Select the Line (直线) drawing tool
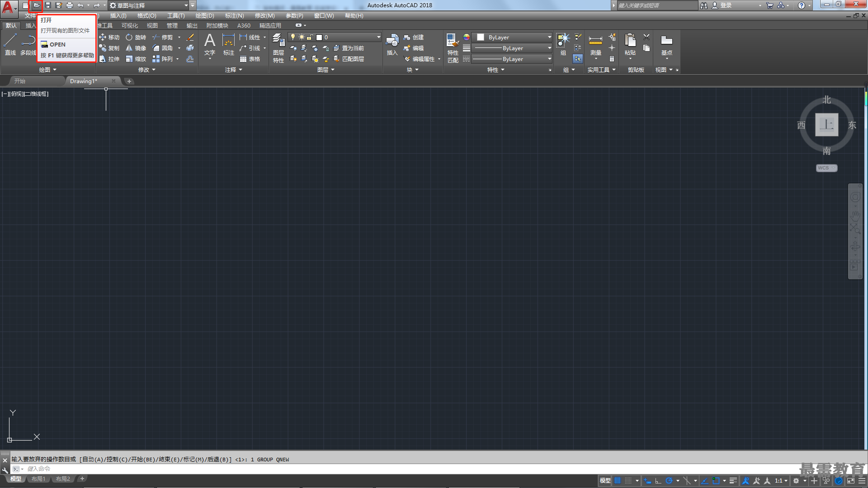The image size is (868, 488). (10, 44)
